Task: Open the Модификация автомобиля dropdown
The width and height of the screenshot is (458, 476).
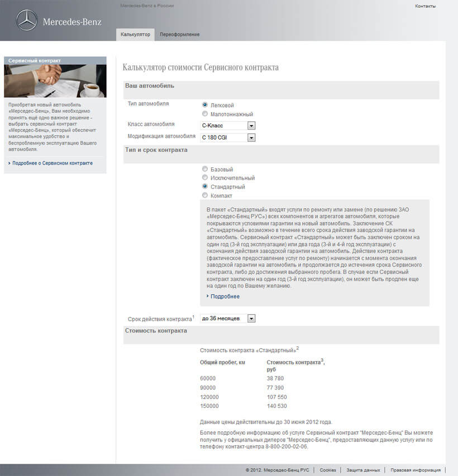Action: (x=228, y=137)
